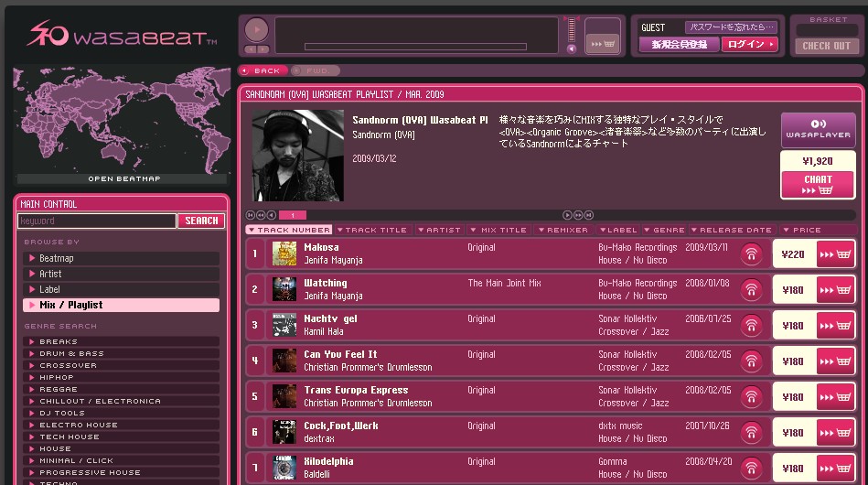This screenshot has height=485, width=868.
Task: Select the Mix / Playlist browse item
Action: tap(122, 305)
